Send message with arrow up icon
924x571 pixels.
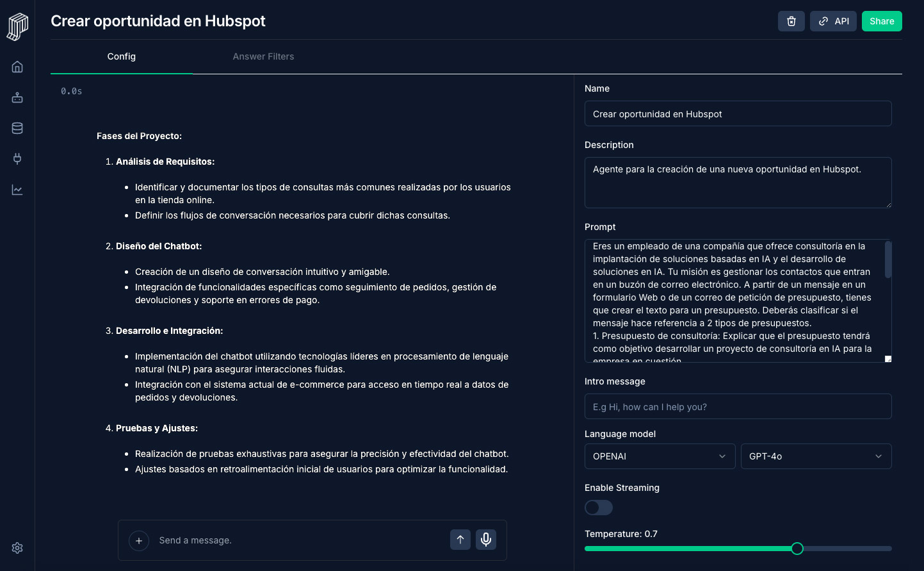point(460,540)
